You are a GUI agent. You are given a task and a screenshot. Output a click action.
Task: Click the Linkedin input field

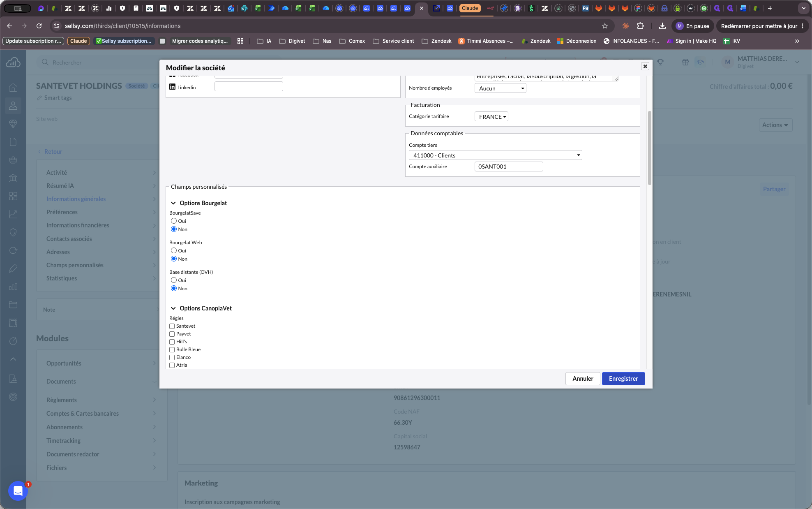pos(249,86)
